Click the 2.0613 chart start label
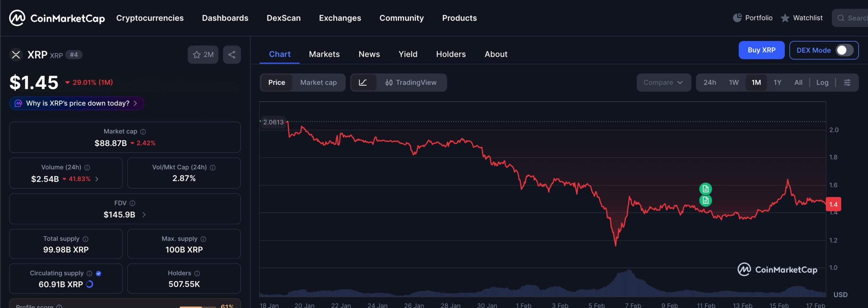 tap(273, 122)
